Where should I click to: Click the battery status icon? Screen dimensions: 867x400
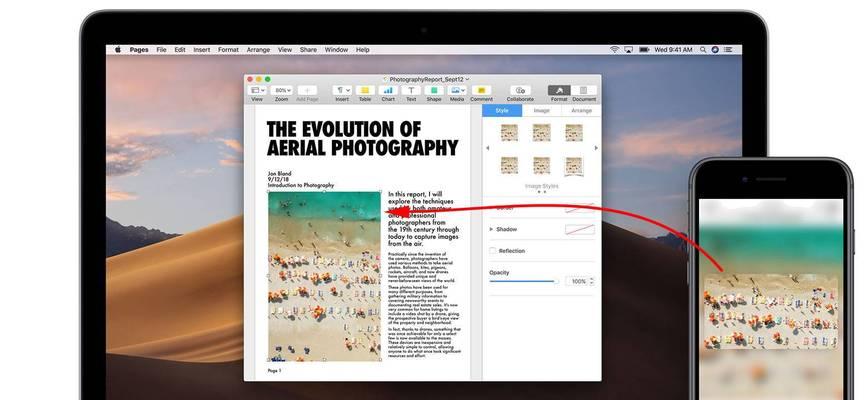[644, 50]
